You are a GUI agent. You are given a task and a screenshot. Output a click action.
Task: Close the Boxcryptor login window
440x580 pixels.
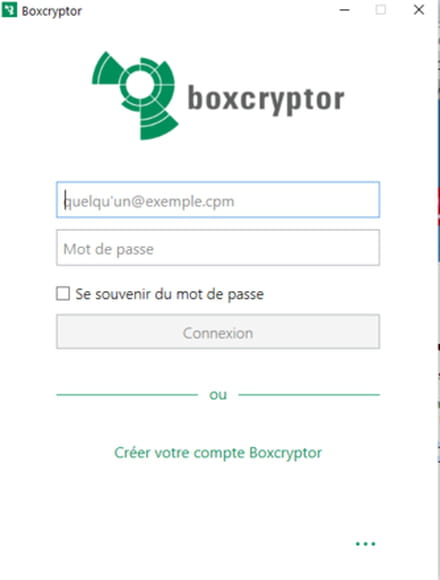pos(419,10)
